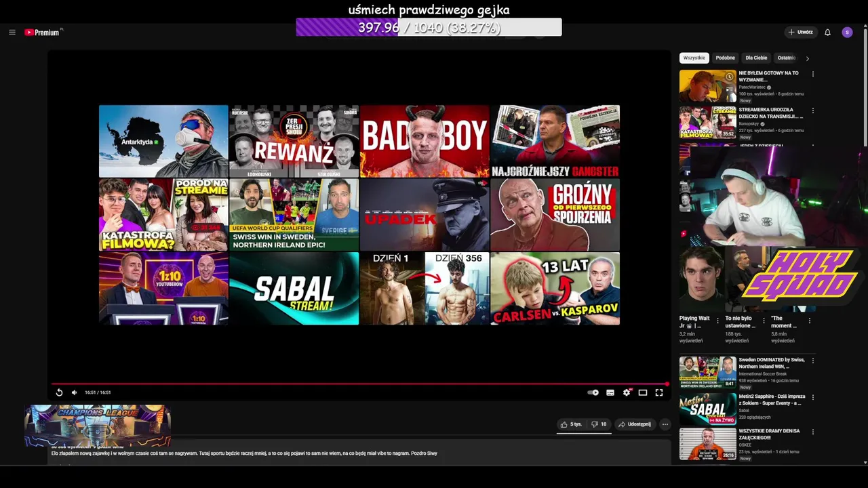
Task: Show more filter chips arrow
Action: [x=807, y=58]
